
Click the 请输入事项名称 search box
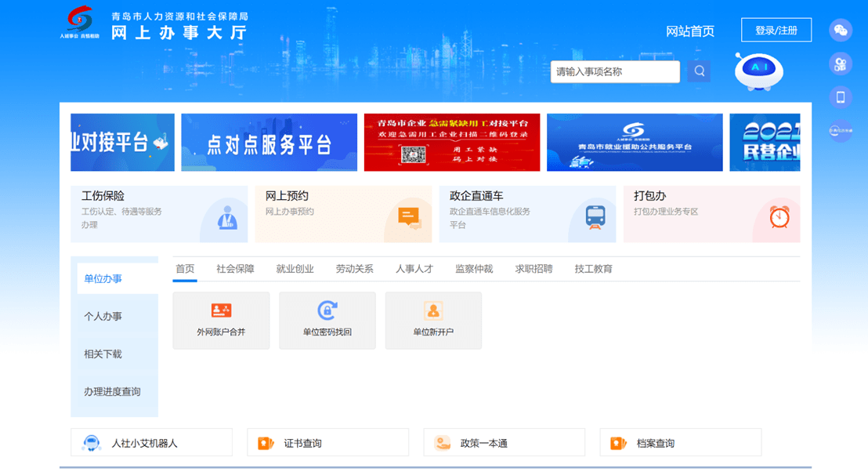pos(615,71)
